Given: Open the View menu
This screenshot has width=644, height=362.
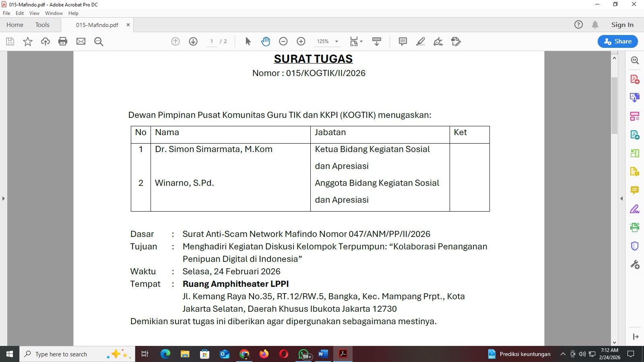Looking at the screenshot, I should coord(34,13).
